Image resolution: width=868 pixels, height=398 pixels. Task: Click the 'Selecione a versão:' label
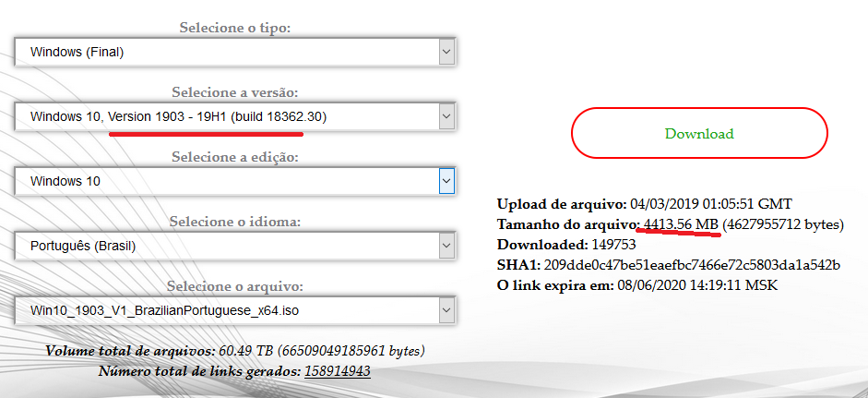[x=234, y=92]
